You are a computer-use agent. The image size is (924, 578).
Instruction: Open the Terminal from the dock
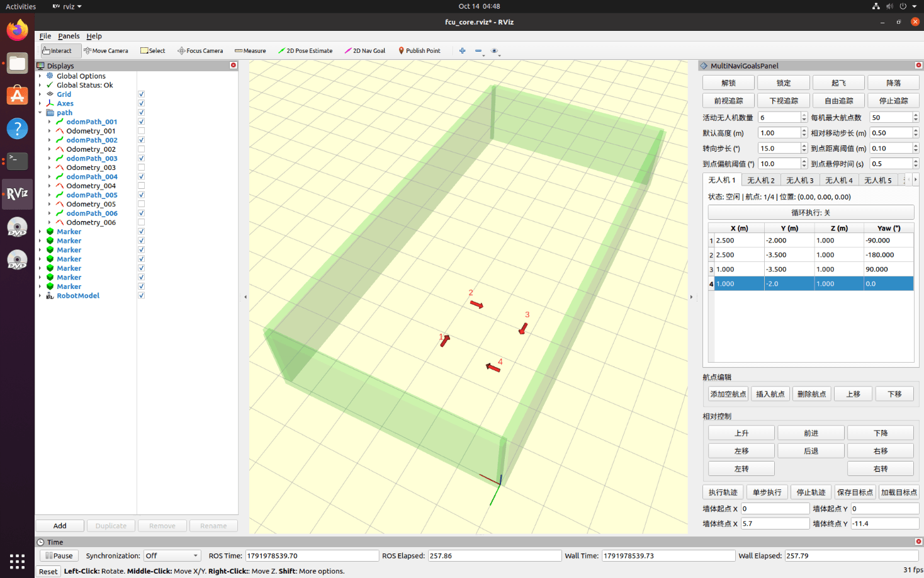(x=17, y=161)
